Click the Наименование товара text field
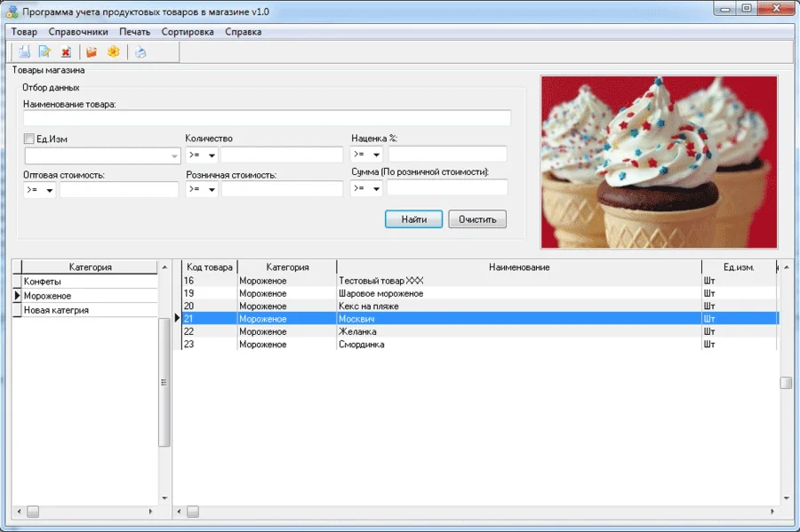This screenshot has height=532, width=800. tap(267, 118)
